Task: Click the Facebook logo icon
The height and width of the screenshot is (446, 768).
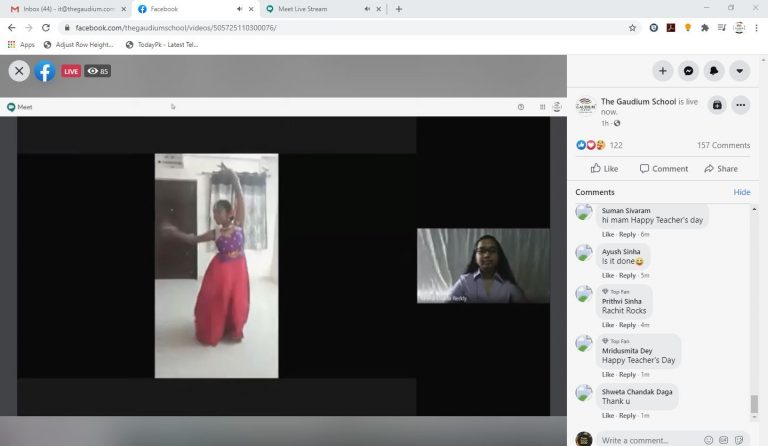Action: [x=45, y=71]
